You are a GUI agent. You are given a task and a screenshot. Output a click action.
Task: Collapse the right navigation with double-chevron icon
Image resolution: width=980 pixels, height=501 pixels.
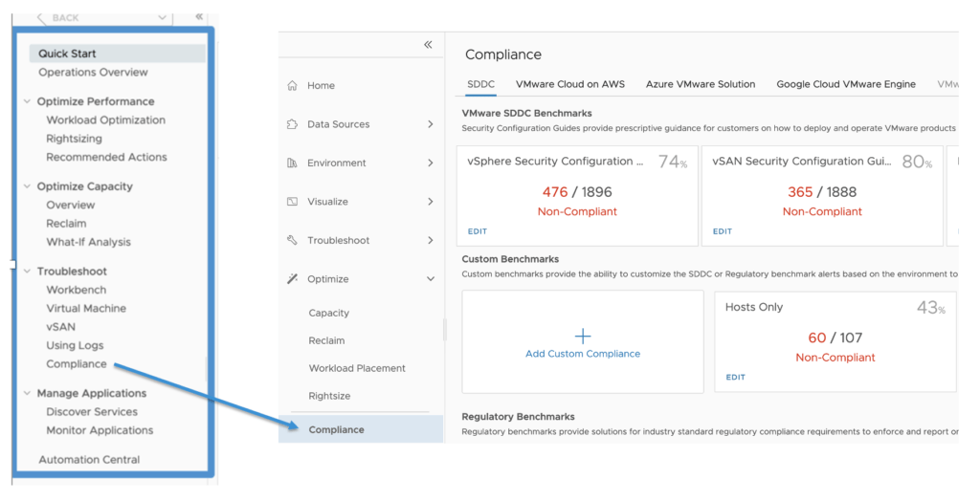tap(428, 45)
